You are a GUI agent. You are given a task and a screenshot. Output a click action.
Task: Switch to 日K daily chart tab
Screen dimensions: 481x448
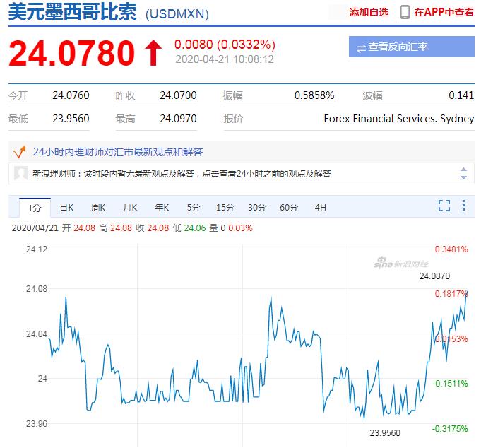[x=66, y=208]
